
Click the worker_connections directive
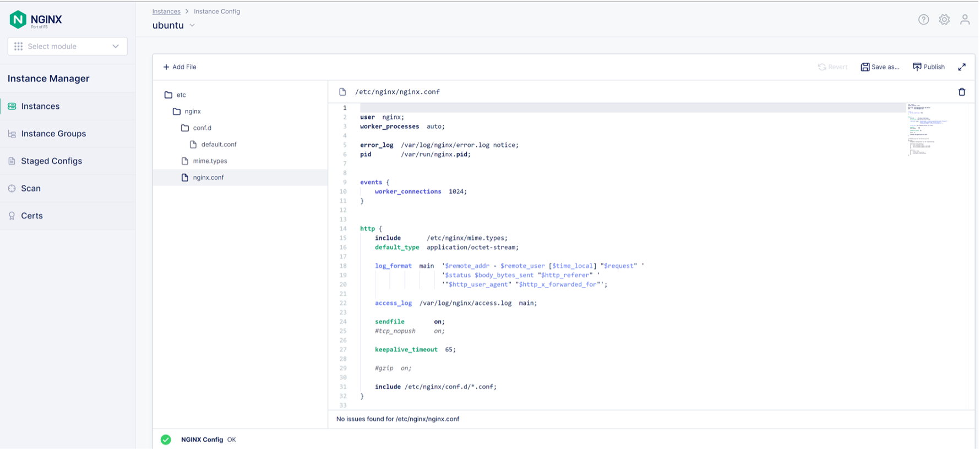click(408, 192)
